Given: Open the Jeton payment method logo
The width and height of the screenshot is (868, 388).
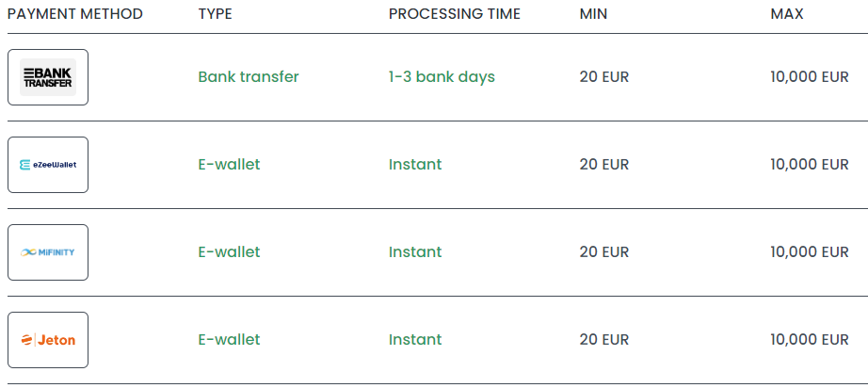Looking at the screenshot, I should (48, 339).
